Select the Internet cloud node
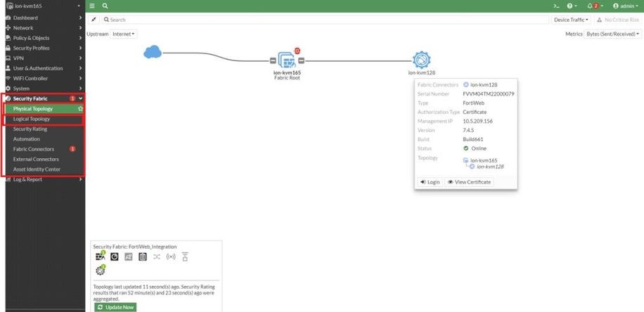The image size is (644, 312). 153,52
